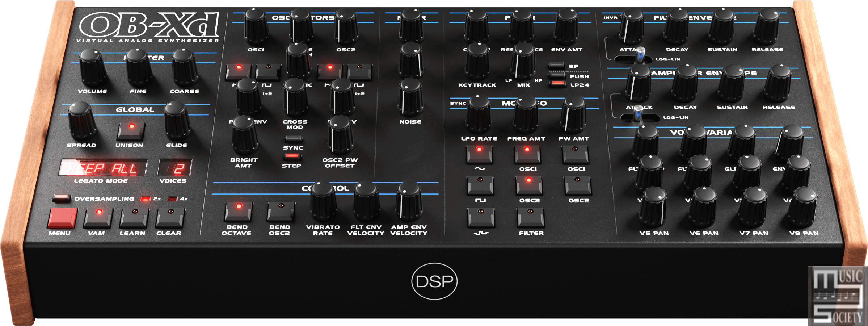The image size is (868, 326).
Task: Click the OSC2 pitch knob
Action: pos(346,26)
